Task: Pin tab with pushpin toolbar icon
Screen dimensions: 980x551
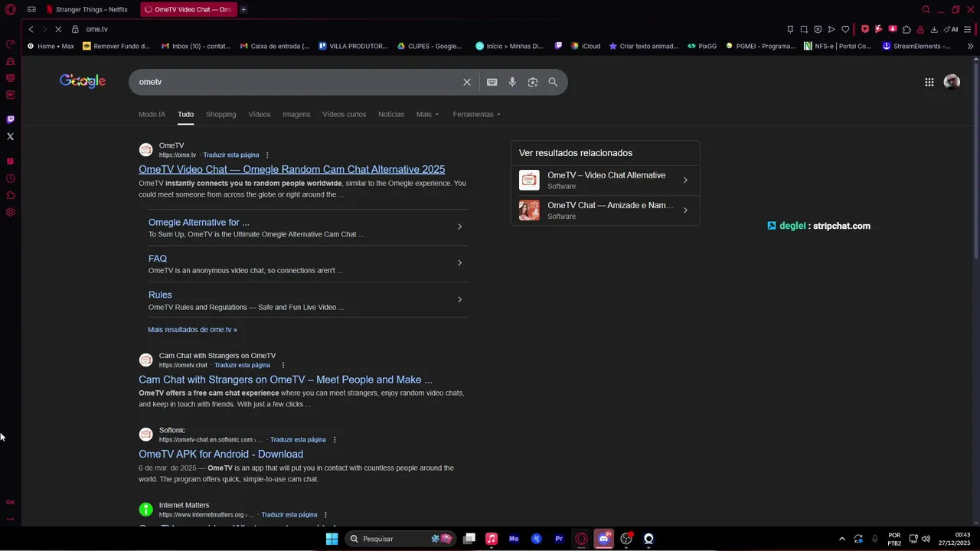Action: coord(790,29)
